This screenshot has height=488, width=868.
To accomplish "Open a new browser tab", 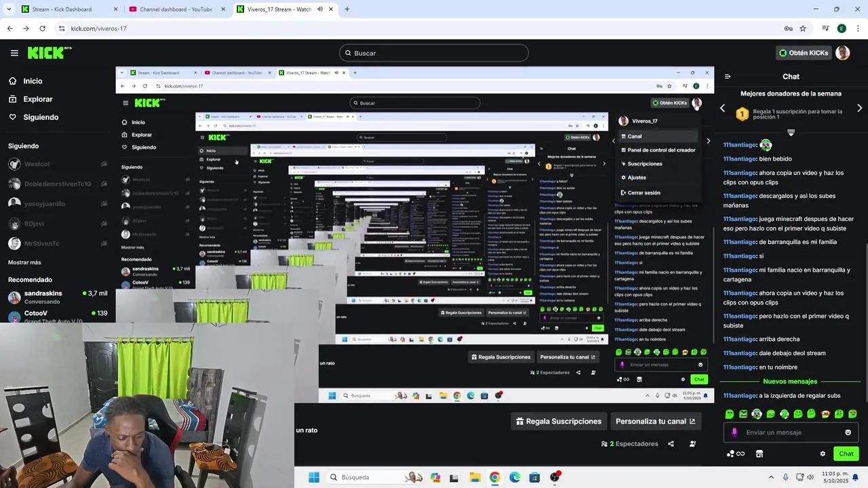I will point(347,9).
